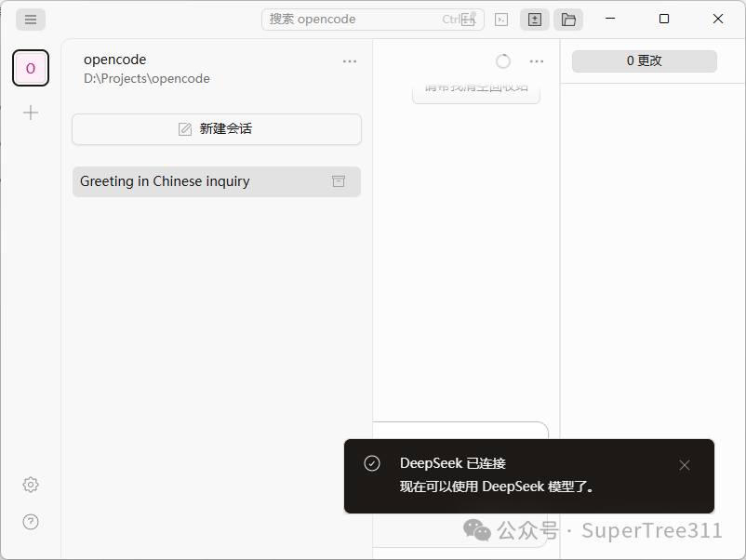Screen dimensions: 746x560
Task: Click the DeepSeek 已连接 notification title
Action: (452, 463)
